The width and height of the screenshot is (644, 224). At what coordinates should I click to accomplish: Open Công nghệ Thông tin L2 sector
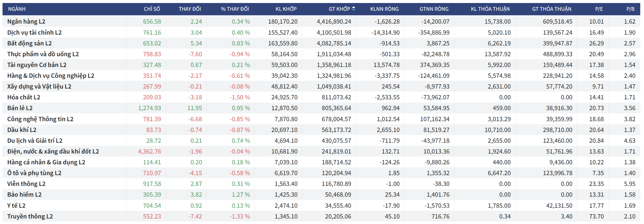[40, 119]
